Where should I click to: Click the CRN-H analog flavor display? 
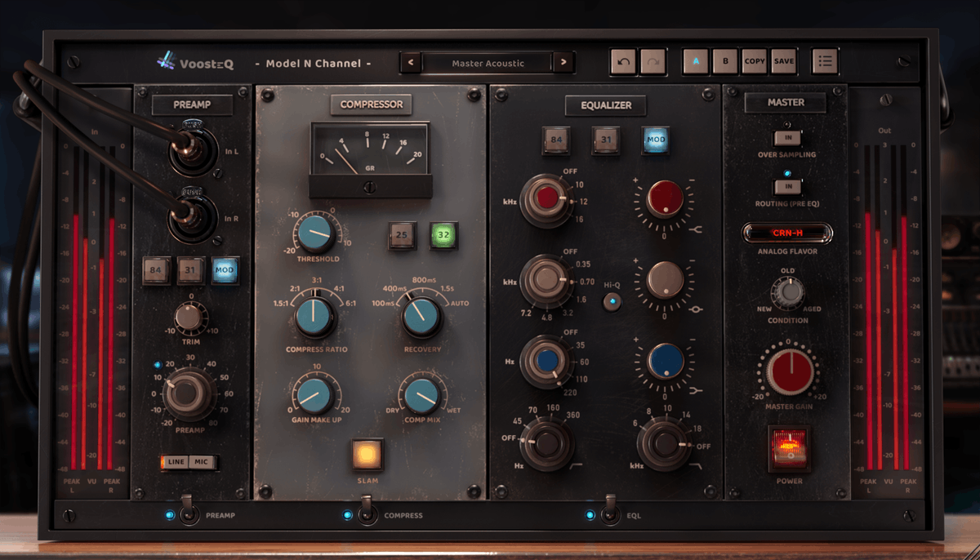coord(787,233)
